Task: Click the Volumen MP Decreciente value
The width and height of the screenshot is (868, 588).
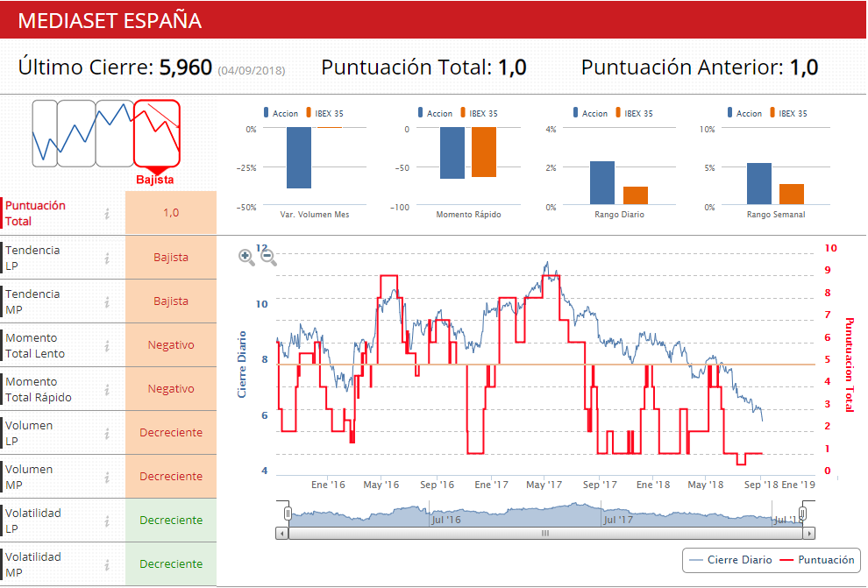Action: 171,476
